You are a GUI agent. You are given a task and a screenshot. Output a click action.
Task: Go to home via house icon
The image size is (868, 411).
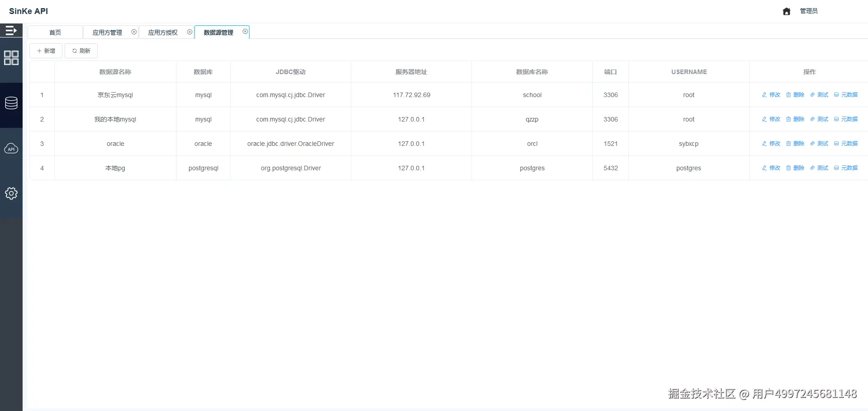click(x=787, y=11)
